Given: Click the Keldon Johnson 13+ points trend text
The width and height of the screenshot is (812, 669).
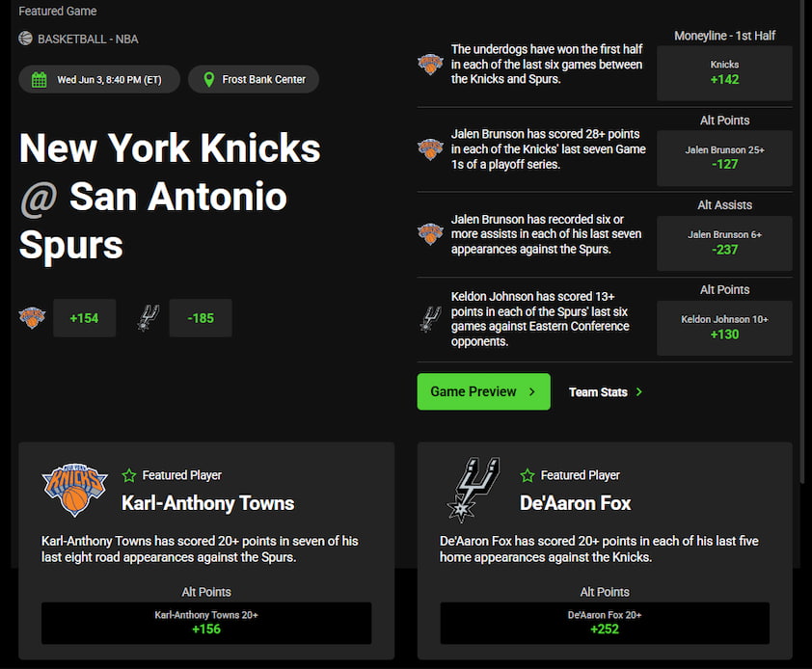Looking at the screenshot, I should [540, 319].
